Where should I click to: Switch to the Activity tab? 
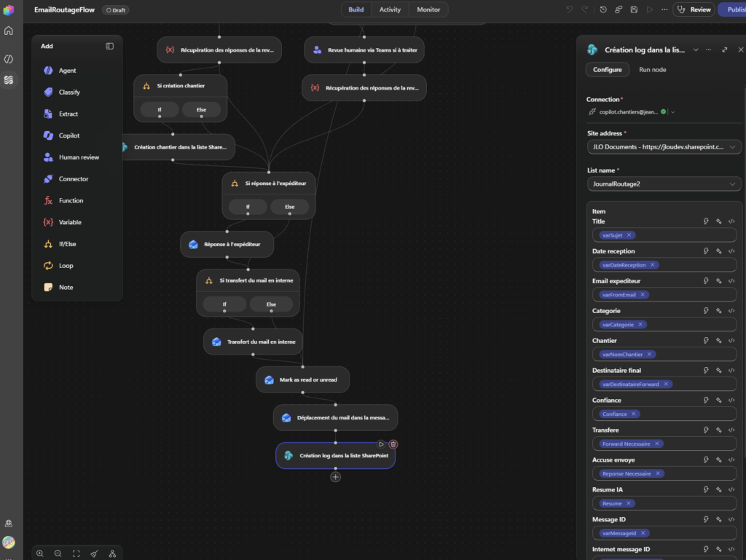point(390,9)
